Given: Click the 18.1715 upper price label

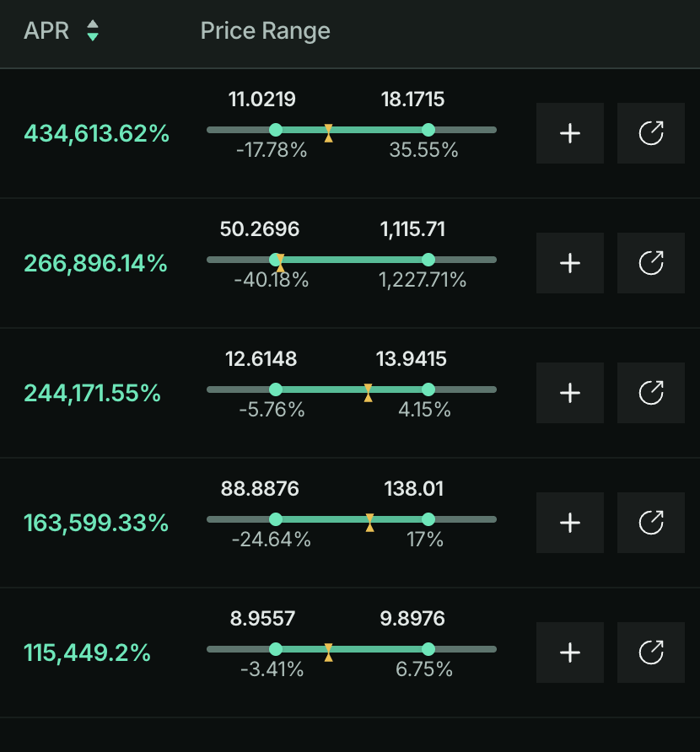Looking at the screenshot, I should click(x=412, y=99).
